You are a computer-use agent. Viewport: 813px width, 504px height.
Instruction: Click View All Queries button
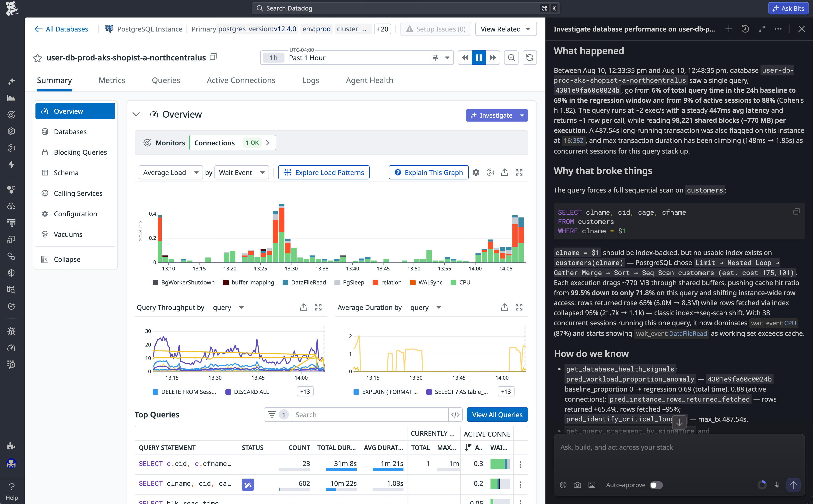click(497, 414)
